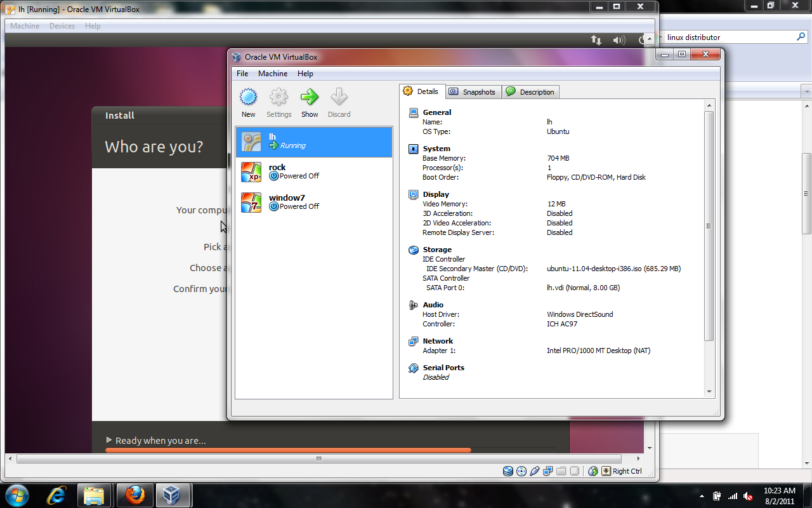The image size is (812, 508).
Task: Click the USB devices status bar icon
Action: tap(535, 471)
